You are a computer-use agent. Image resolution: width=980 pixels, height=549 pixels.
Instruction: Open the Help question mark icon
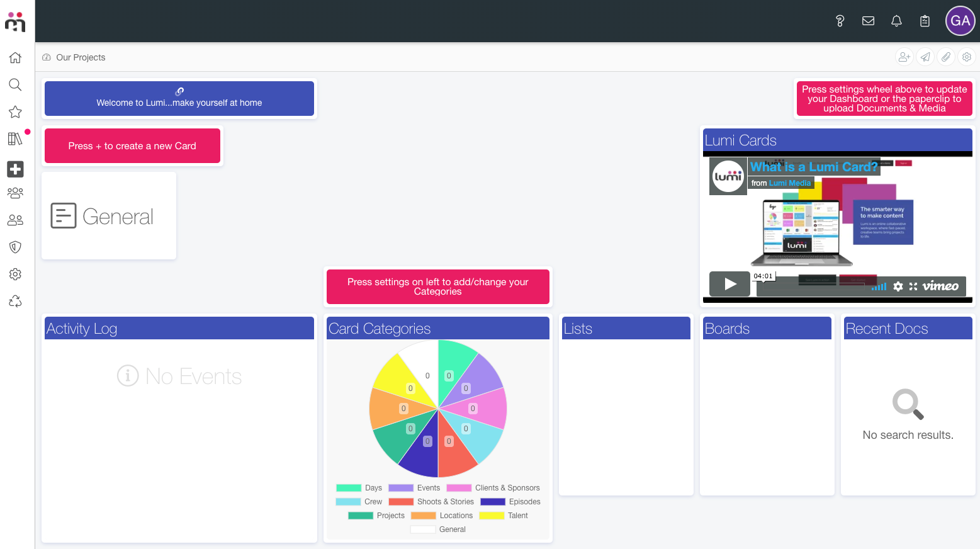840,21
